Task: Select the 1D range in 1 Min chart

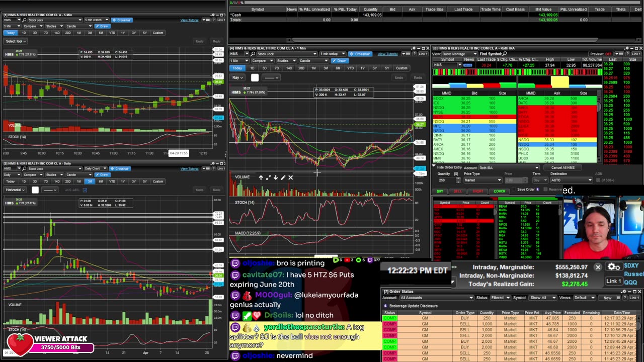Action: (252, 68)
